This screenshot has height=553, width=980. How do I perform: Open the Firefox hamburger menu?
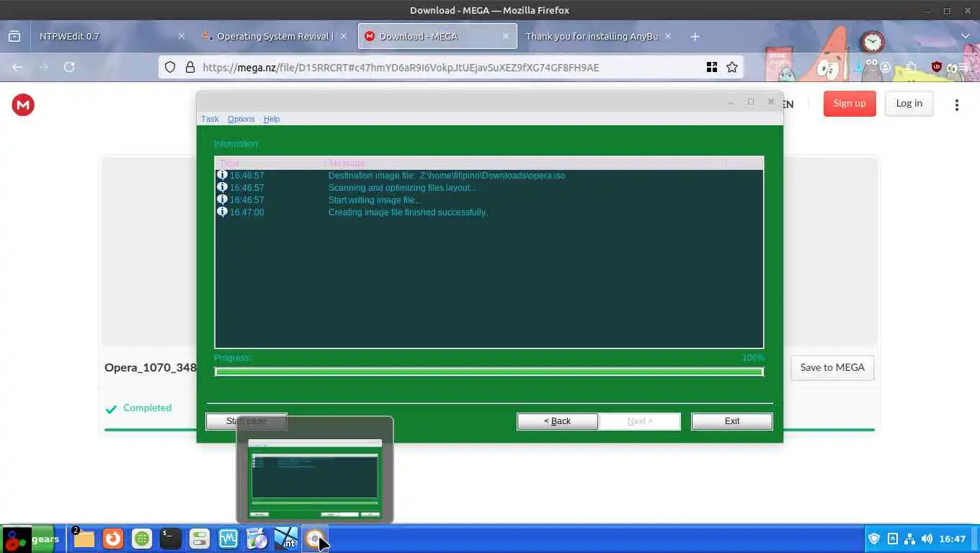coord(961,67)
